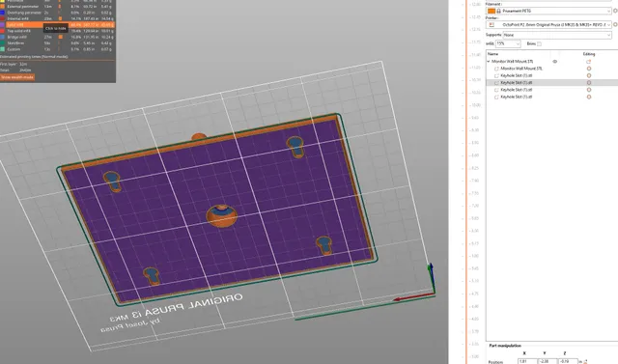Click the Position X input field

tap(527, 361)
